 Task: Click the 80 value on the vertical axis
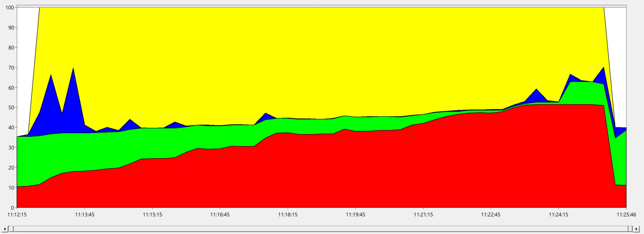click(11, 48)
